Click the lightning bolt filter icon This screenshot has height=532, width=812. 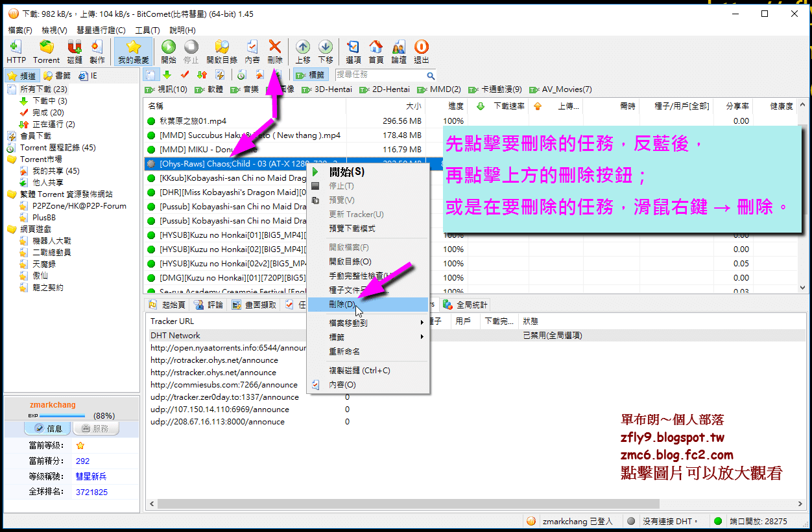[220, 75]
